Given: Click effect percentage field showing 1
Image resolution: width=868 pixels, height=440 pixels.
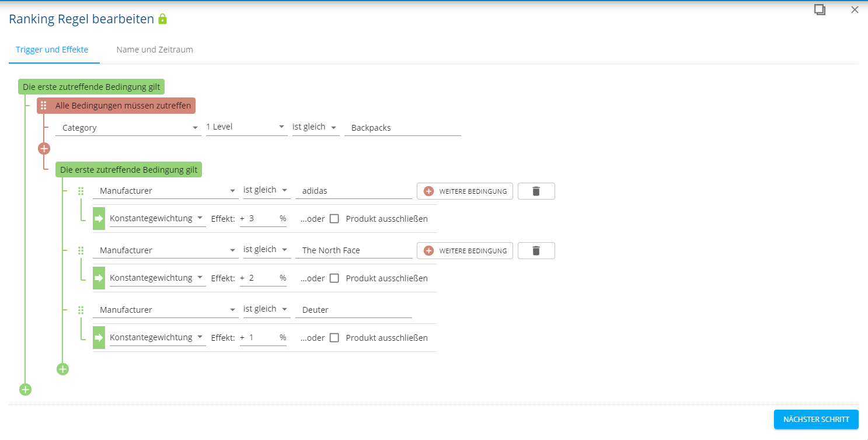Looking at the screenshot, I should [x=263, y=338].
